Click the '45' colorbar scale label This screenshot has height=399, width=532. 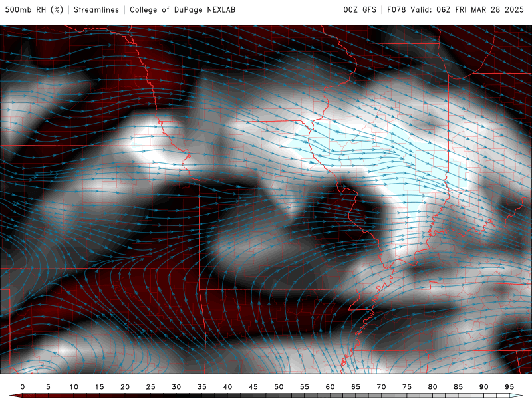[x=253, y=387]
